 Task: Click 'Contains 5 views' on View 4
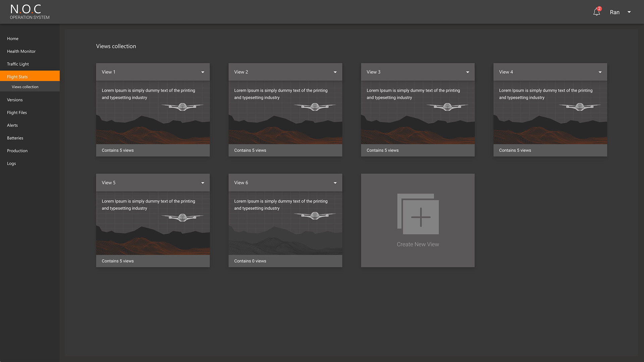515,150
